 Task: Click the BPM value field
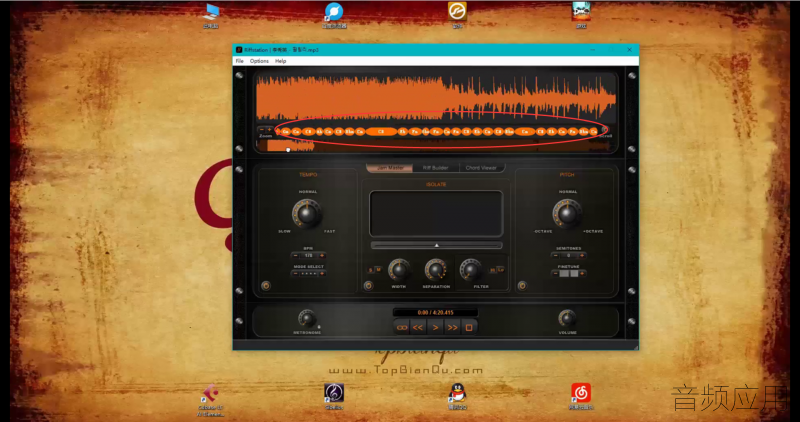(x=309, y=255)
